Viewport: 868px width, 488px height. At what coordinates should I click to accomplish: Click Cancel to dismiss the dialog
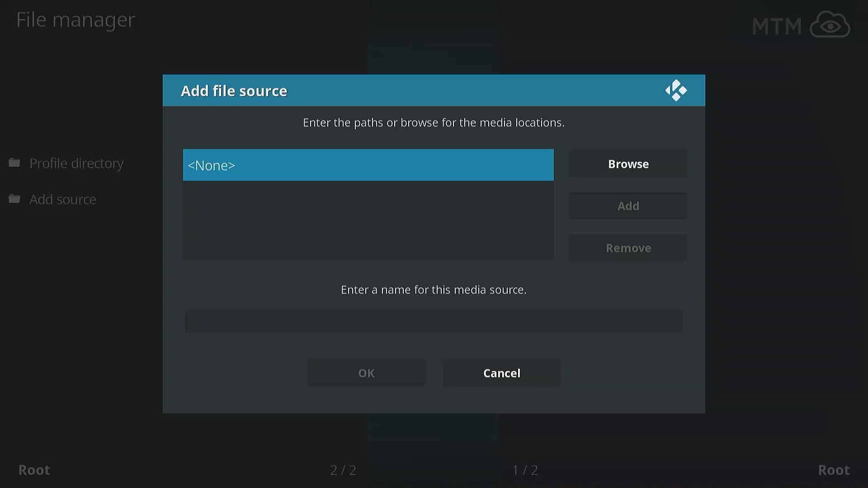[501, 373]
